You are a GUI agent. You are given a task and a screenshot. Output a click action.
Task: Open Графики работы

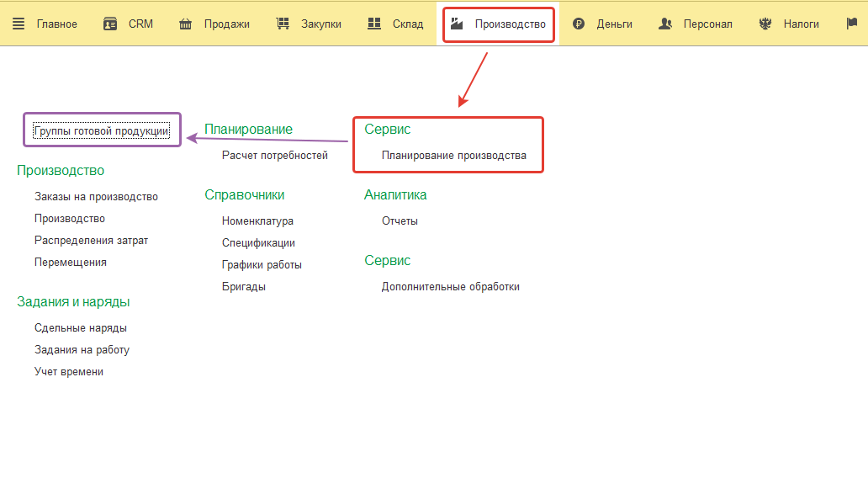coord(262,265)
